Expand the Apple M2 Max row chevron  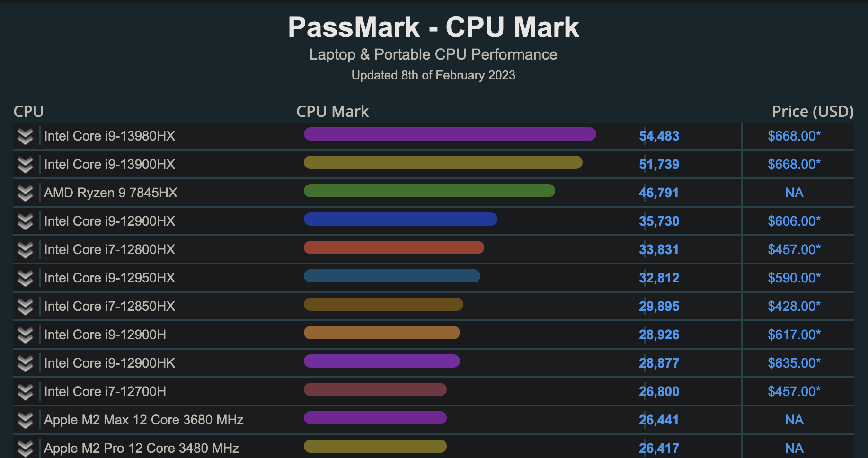click(25, 420)
